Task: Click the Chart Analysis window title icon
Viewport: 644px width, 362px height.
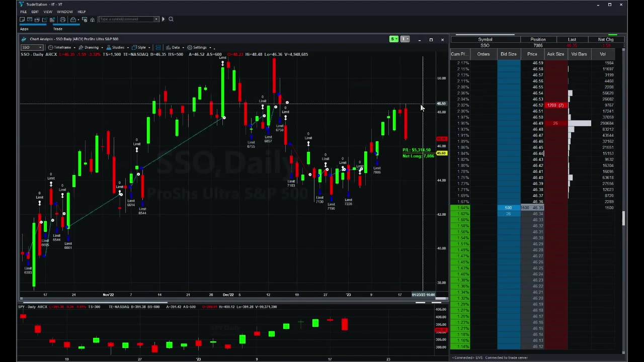Action: coord(24,39)
